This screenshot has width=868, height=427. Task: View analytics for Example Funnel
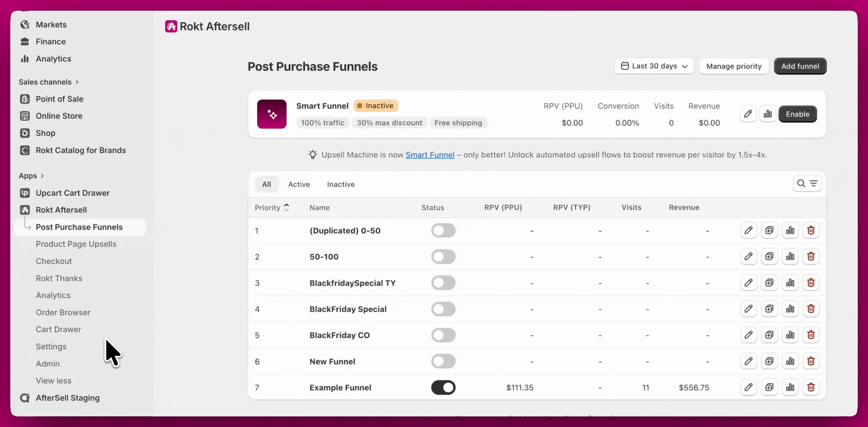[x=790, y=387]
